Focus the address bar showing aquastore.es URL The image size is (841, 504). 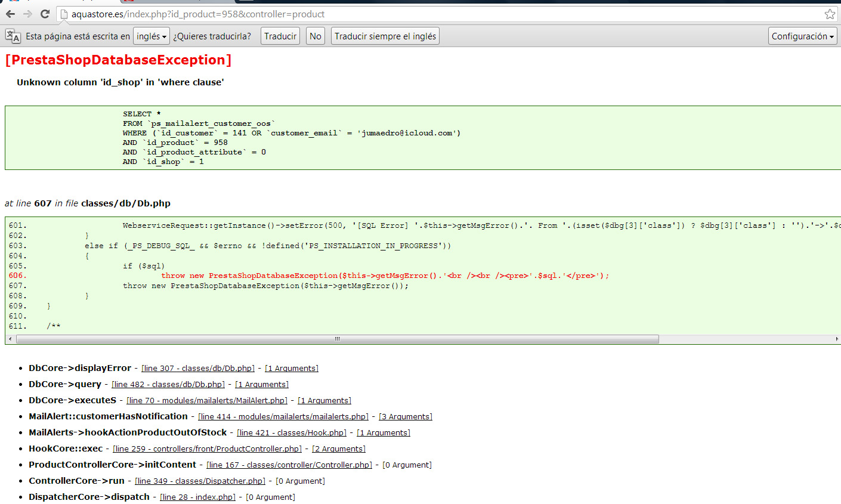point(441,14)
